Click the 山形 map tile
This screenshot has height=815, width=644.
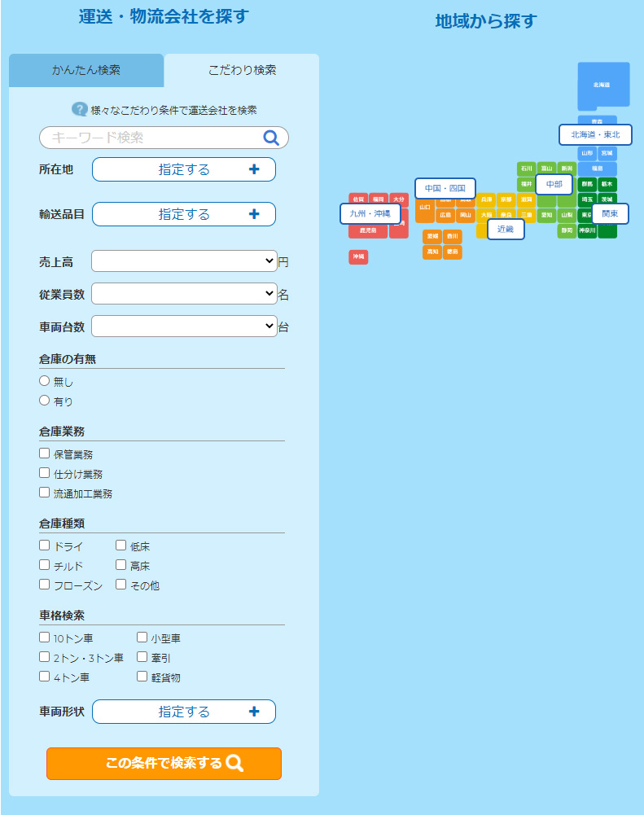tap(587, 153)
